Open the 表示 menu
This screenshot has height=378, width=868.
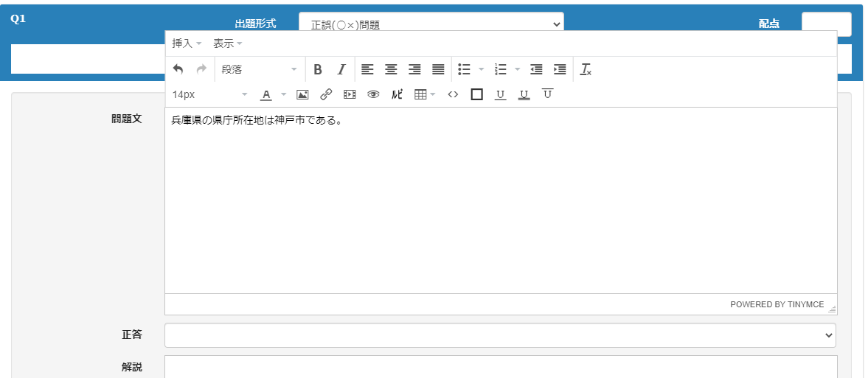(227, 43)
